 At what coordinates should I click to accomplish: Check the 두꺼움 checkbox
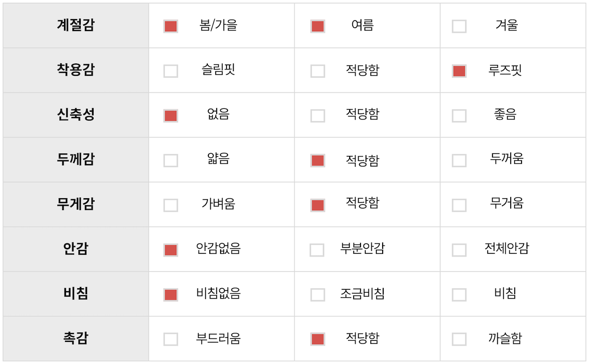tap(459, 160)
